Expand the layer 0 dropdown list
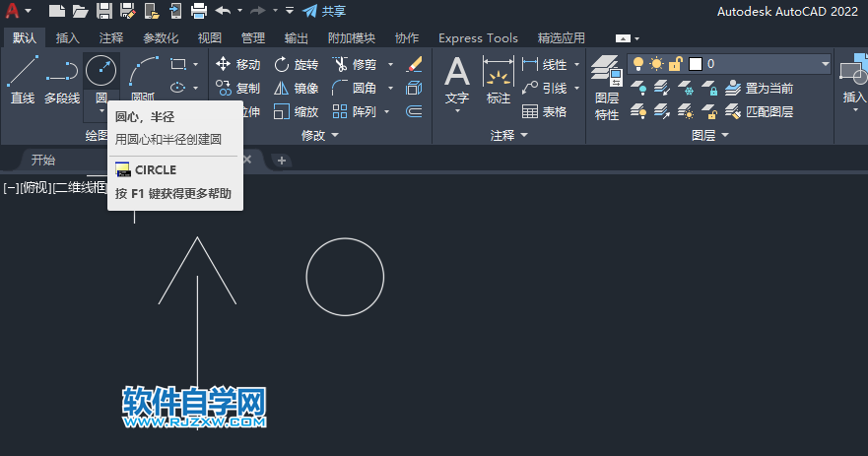 click(825, 64)
